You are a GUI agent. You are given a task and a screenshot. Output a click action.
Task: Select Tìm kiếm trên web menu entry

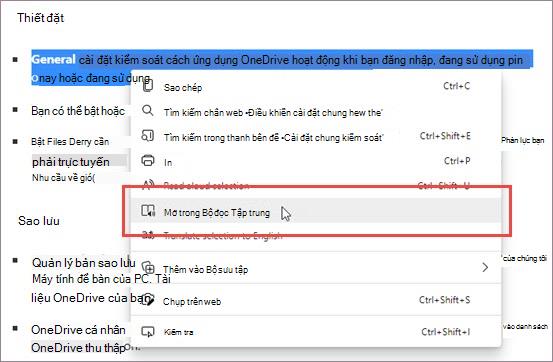pos(316,112)
